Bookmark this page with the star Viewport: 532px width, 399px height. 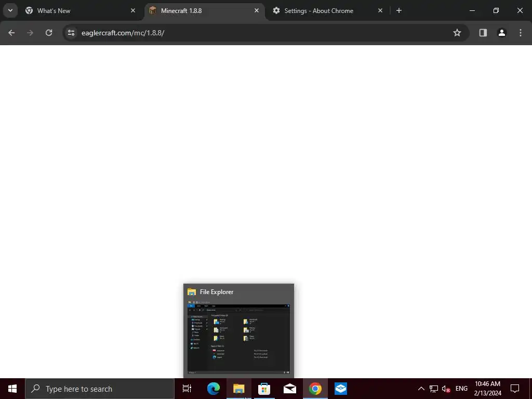coord(457,33)
